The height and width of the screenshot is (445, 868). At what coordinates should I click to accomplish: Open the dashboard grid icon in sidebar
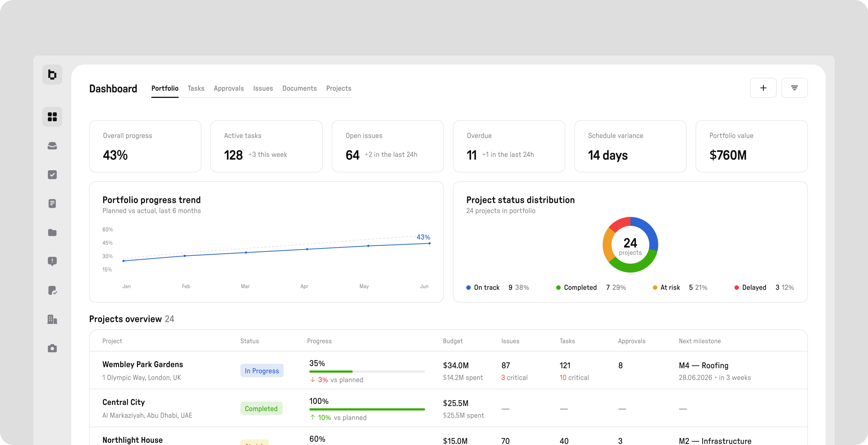click(52, 117)
